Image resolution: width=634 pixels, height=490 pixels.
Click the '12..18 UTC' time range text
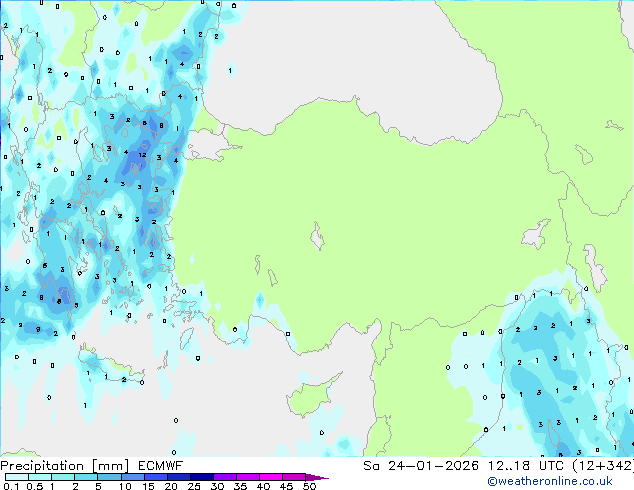[526, 466]
